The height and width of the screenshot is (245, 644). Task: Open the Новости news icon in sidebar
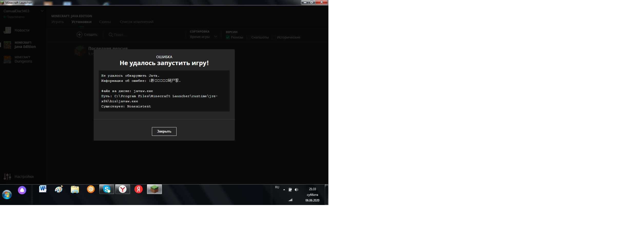(7, 30)
